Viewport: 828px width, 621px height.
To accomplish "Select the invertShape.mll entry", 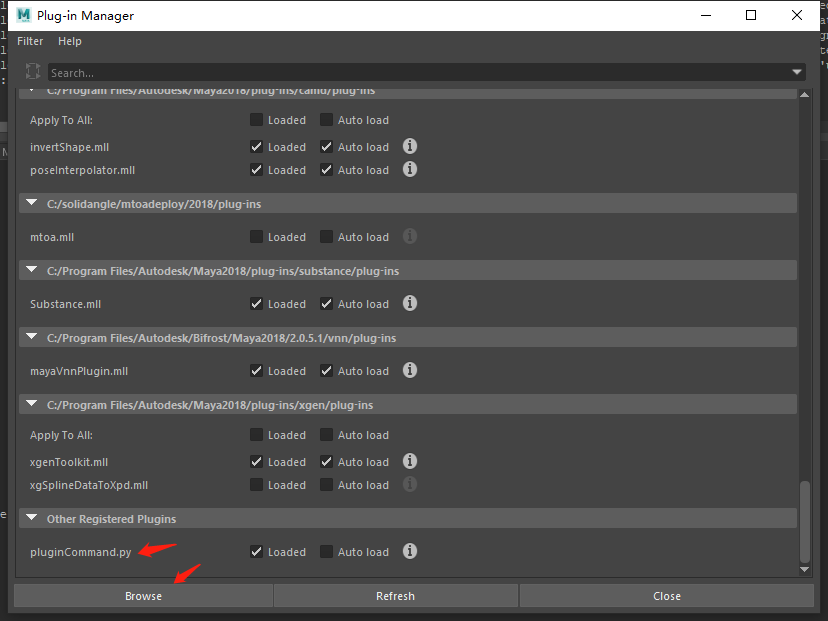I will [70, 147].
